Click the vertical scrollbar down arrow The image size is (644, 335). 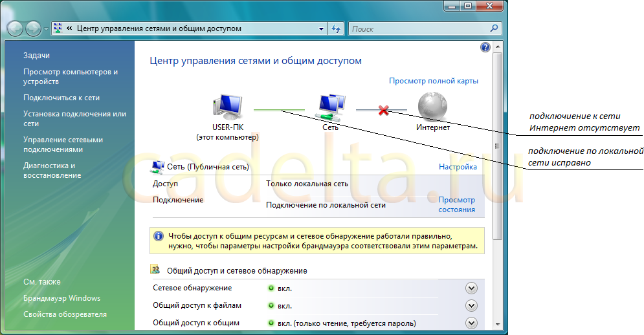click(497, 323)
